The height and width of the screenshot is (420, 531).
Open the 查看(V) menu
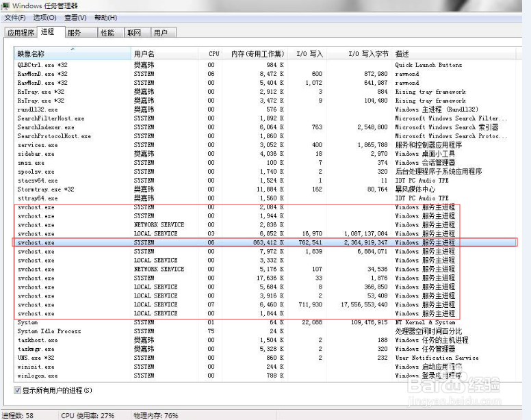pyautogui.click(x=75, y=18)
